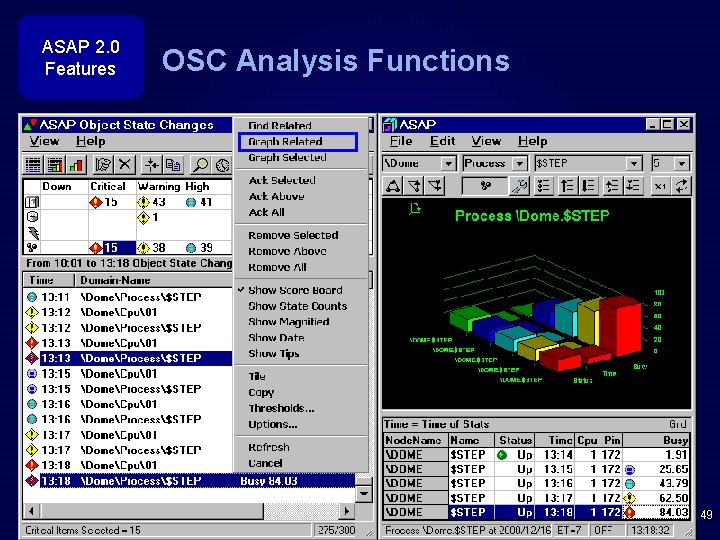This screenshot has width=720, height=540.
Task: Click the third inverted triangle network icon
Action: (435, 186)
